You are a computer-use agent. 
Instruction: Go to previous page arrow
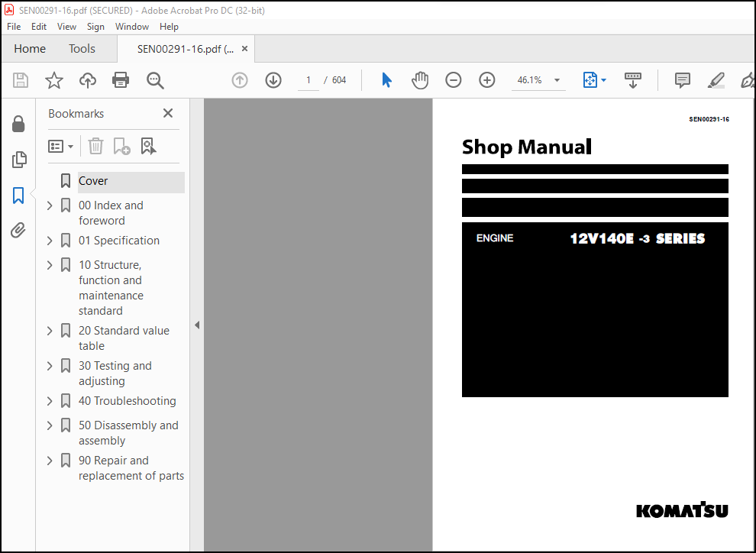point(240,80)
